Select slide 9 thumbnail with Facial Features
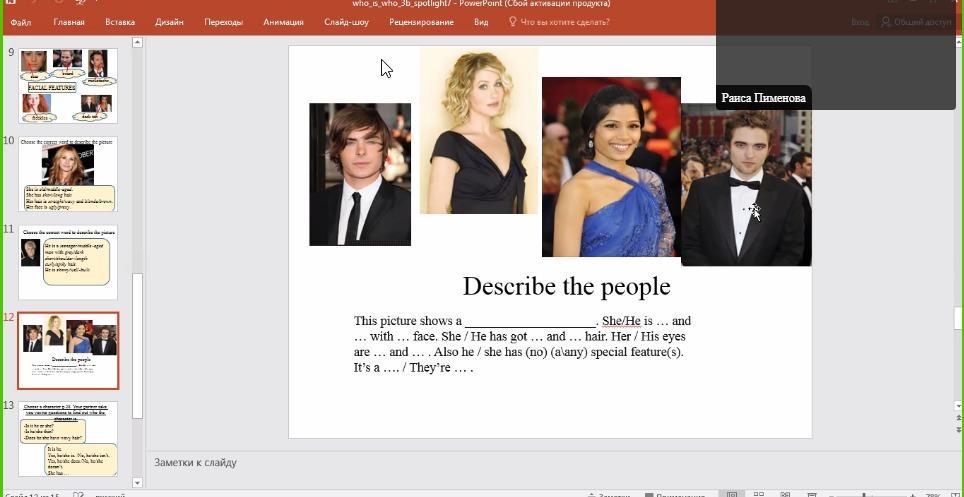964x497 pixels. 68,86
